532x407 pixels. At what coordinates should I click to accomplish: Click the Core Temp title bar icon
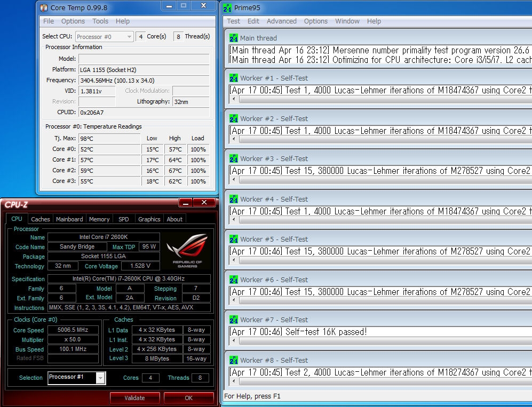[44, 7]
